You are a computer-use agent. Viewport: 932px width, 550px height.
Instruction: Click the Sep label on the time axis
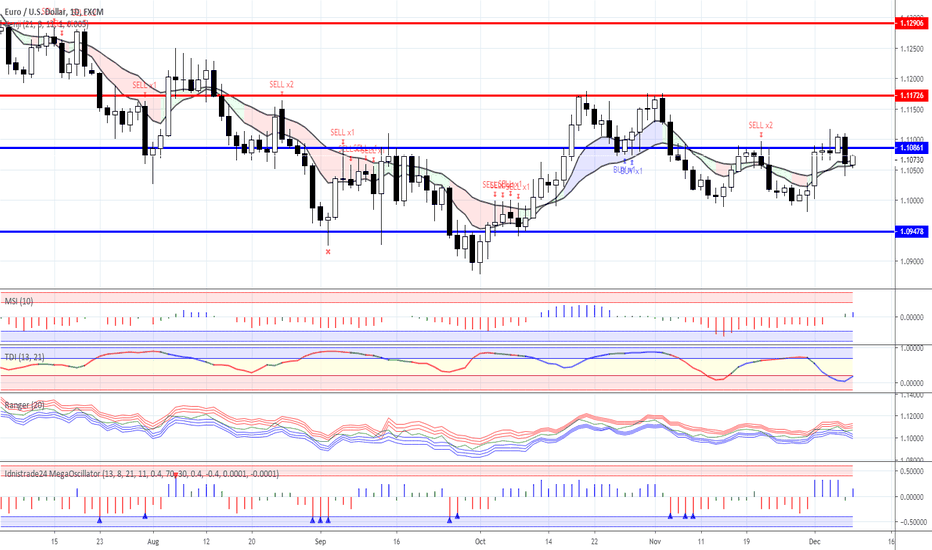[320, 538]
